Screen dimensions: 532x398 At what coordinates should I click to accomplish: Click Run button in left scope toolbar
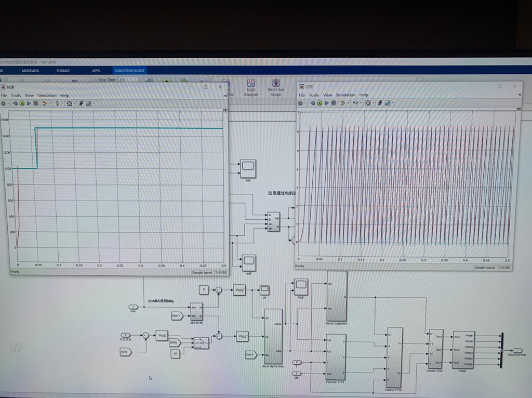tap(22, 103)
